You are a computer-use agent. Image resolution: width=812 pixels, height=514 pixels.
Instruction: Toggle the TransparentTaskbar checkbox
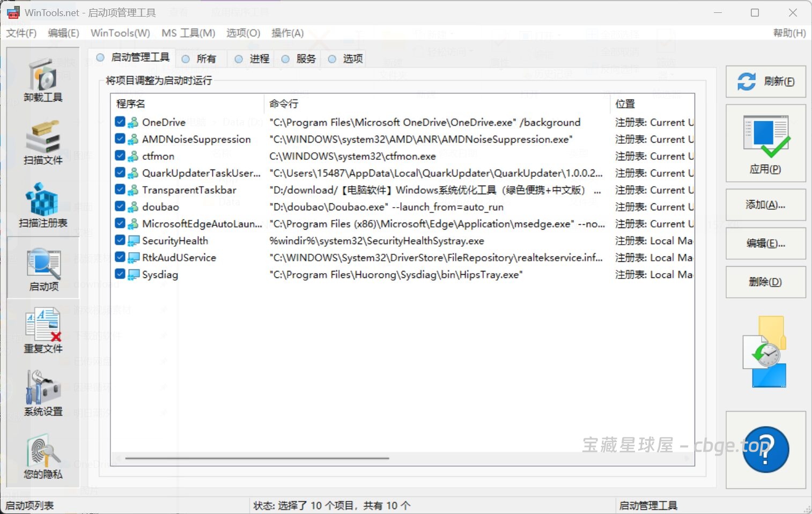click(120, 189)
